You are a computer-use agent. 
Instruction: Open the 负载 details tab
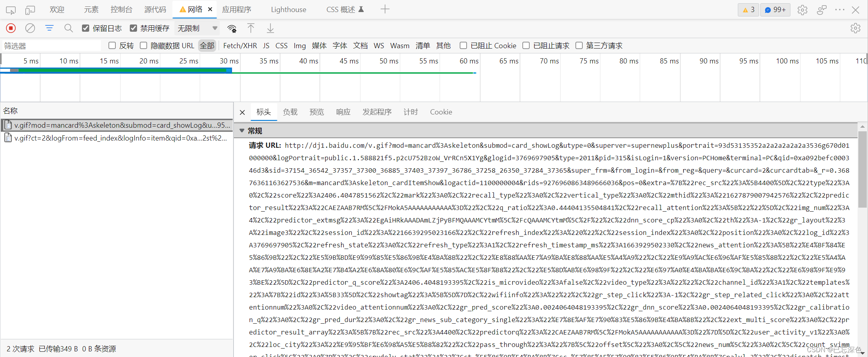(290, 112)
